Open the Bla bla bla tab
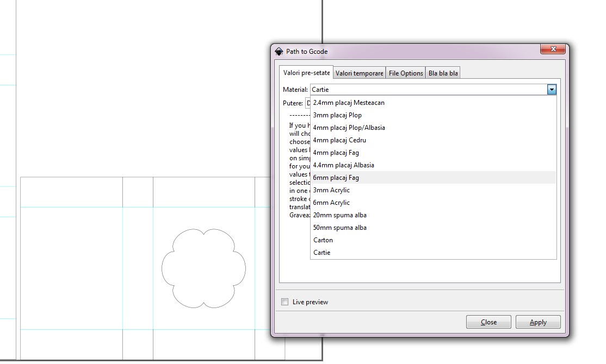Viewport: 606px width, 364px height. (x=443, y=73)
